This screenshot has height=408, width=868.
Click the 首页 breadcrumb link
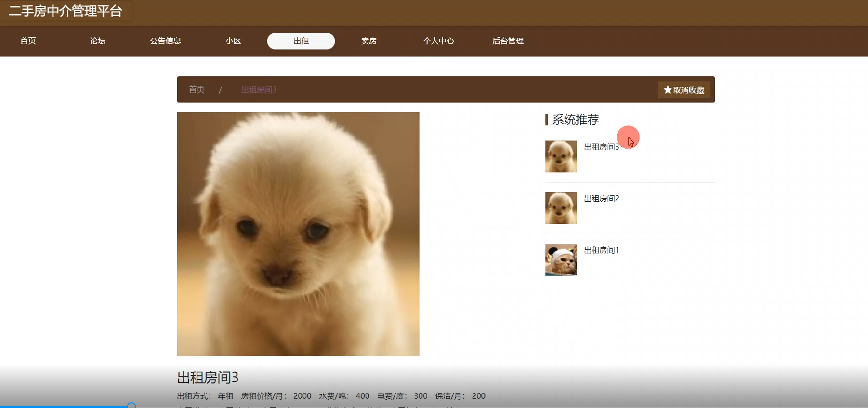tap(197, 90)
